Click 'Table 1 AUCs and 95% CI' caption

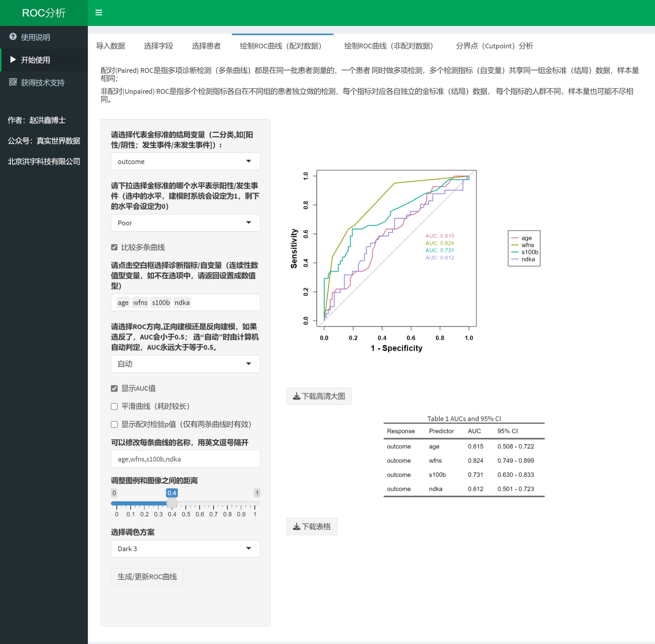pyautogui.click(x=464, y=419)
